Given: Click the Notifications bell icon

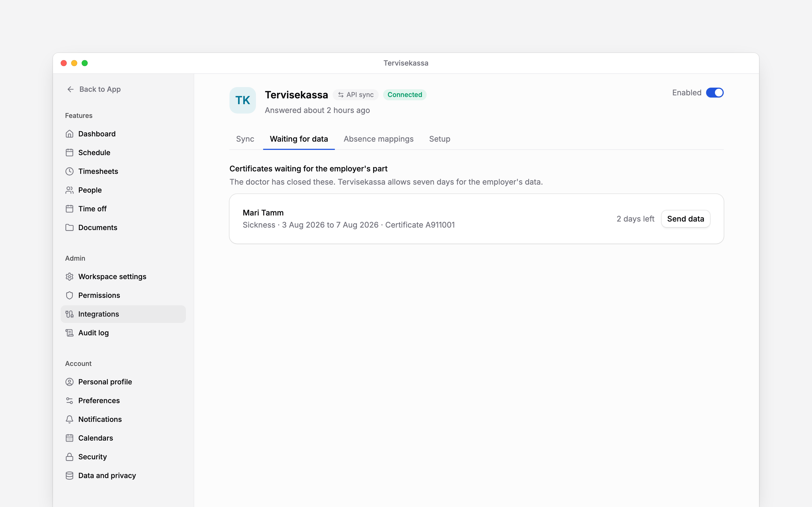Looking at the screenshot, I should (x=70, y=419).
